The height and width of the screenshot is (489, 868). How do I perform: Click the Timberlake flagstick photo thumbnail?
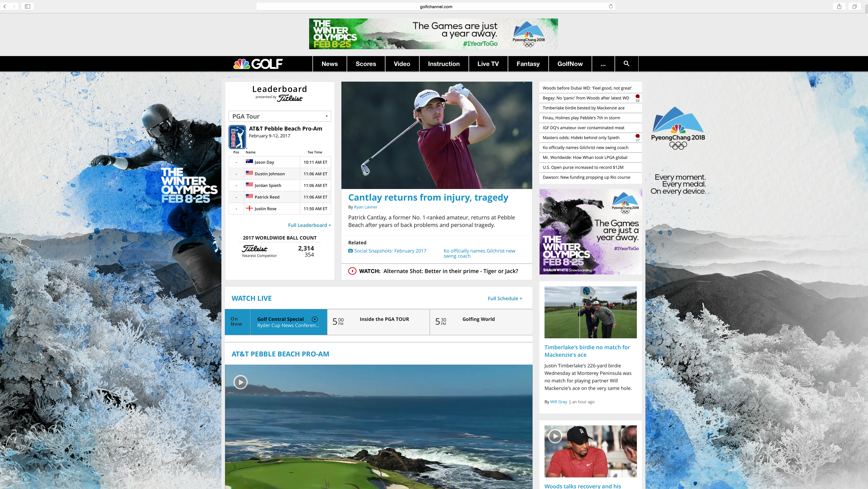click(590, 312)
